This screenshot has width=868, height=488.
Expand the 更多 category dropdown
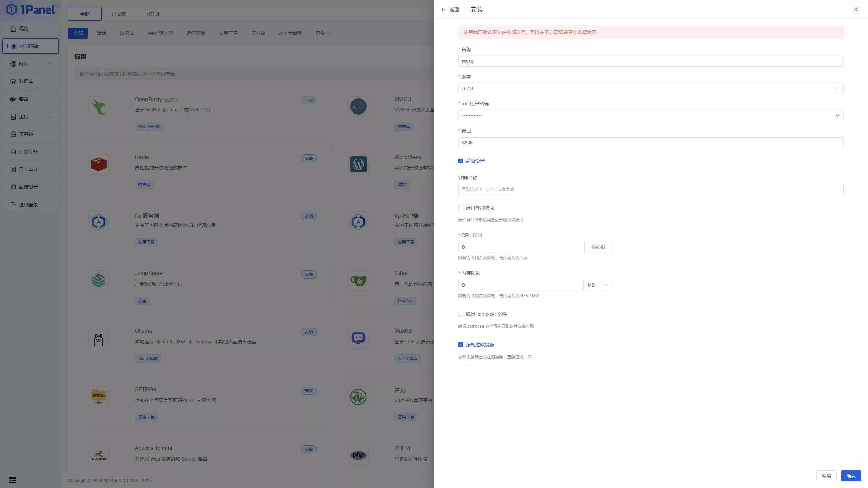point(322,33)
